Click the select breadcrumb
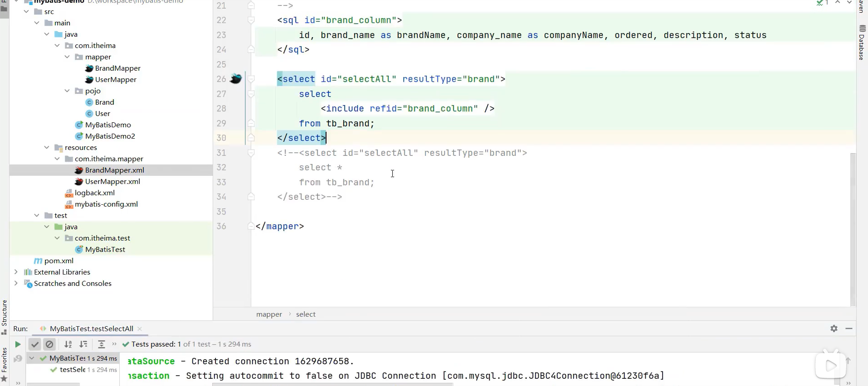The width and height of the screenshot is (868, 386). tap(306, 314)
